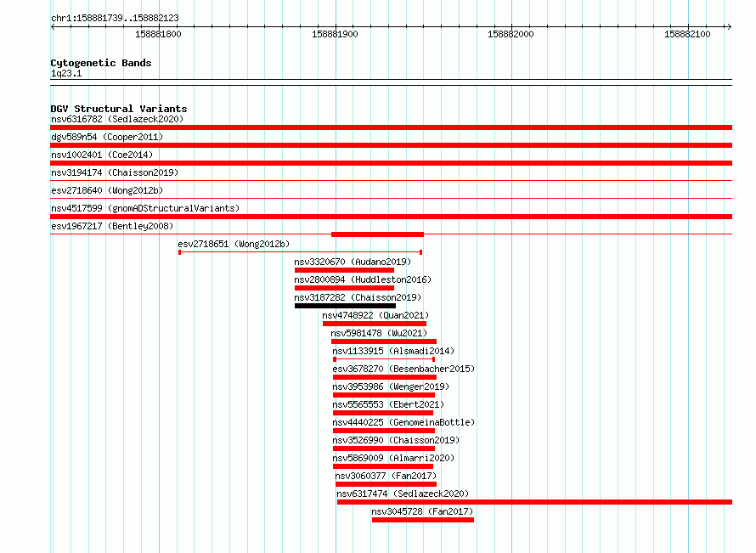
Task: Select the nsv2800894 (Huddleston2016) label
Action: [x=363, y=279]
